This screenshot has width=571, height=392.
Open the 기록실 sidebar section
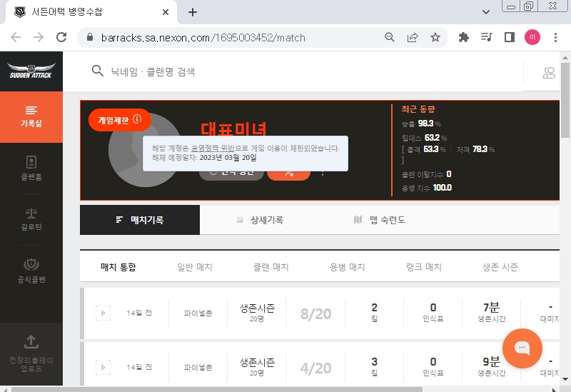pyautogui.click(x=31, y=116)
